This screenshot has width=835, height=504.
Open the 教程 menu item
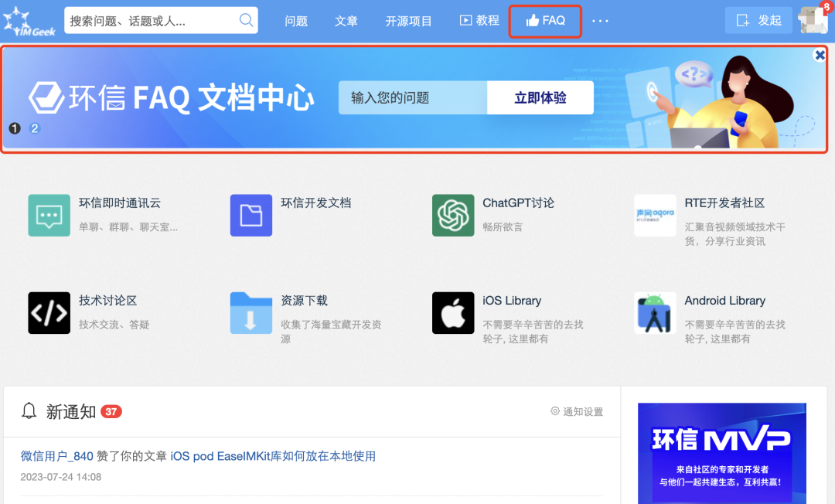(x=479, y=20)
